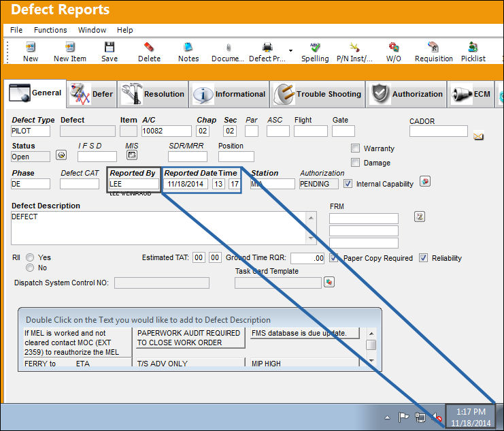This screenshot has height=431, width=504.
Task: Click the A/C field showing 10082
Action: pos(167,131)
